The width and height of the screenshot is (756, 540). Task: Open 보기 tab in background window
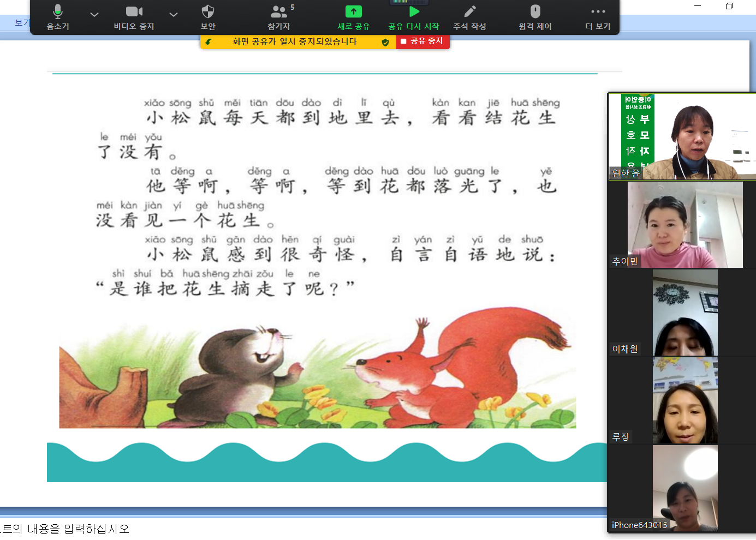point(22,22)
